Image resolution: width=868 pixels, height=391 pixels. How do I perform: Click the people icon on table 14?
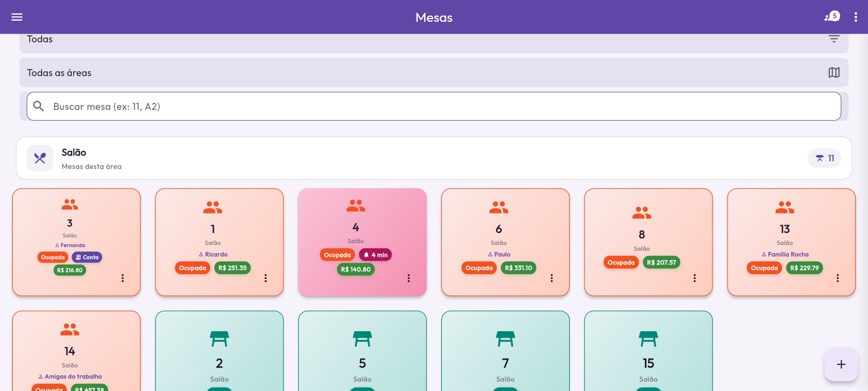pyautogui.click(x=70, y=329)
